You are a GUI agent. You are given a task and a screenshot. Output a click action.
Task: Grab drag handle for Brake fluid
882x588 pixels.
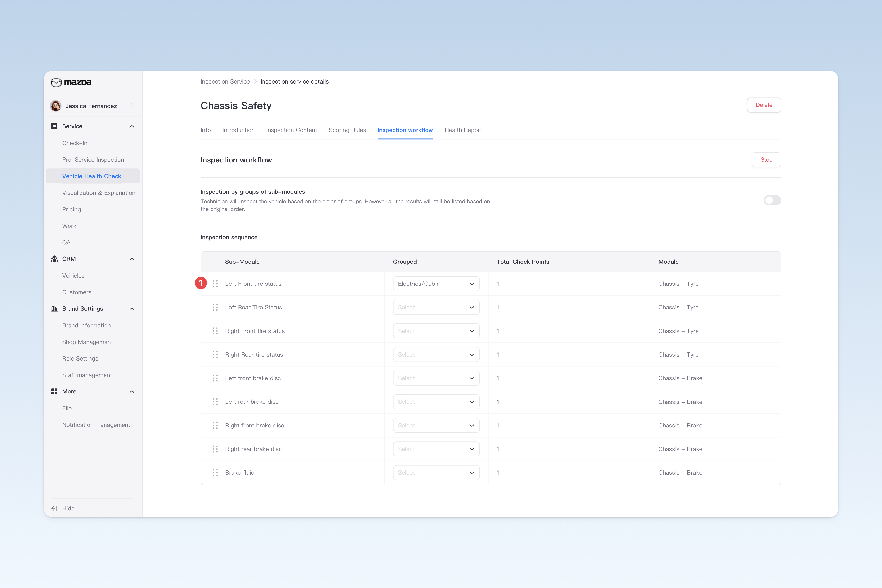215,473
